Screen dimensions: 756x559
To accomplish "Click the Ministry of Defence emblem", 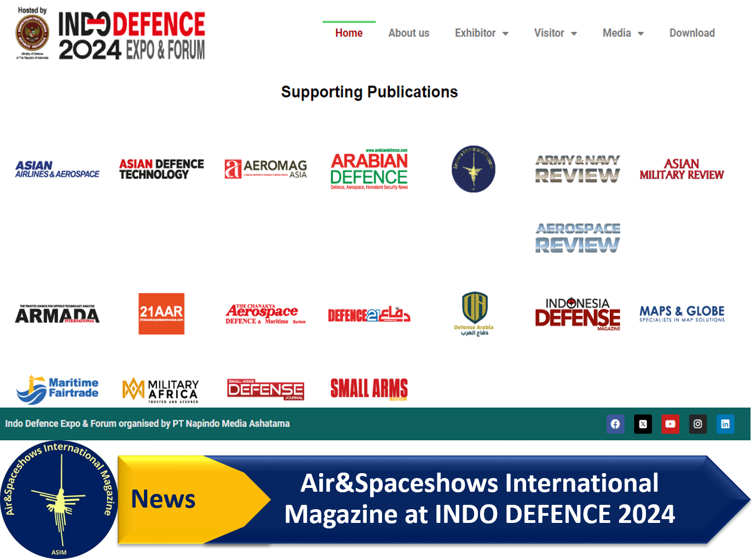I will click(x=32, y=33).
